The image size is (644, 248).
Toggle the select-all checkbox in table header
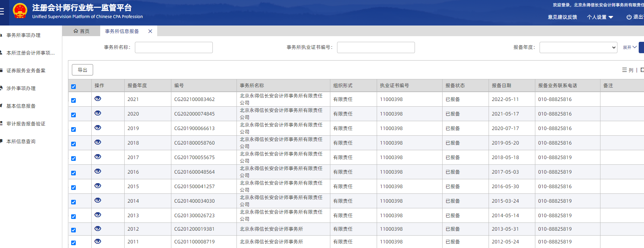[x=73, y=86]
